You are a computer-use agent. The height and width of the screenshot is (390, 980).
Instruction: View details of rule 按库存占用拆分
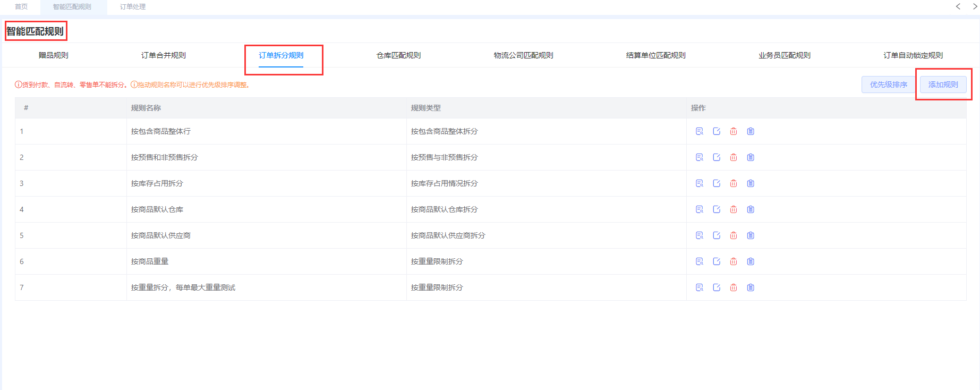[700, 183]
